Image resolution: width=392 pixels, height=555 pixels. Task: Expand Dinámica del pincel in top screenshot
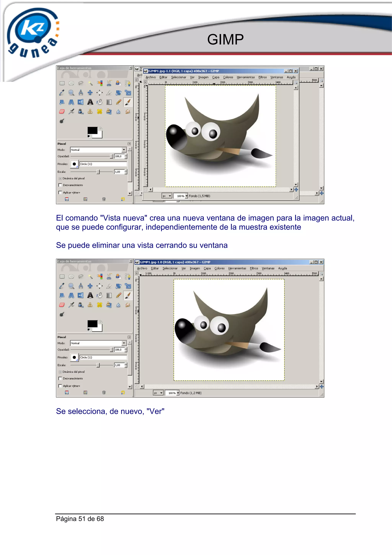tap(60, 179)
